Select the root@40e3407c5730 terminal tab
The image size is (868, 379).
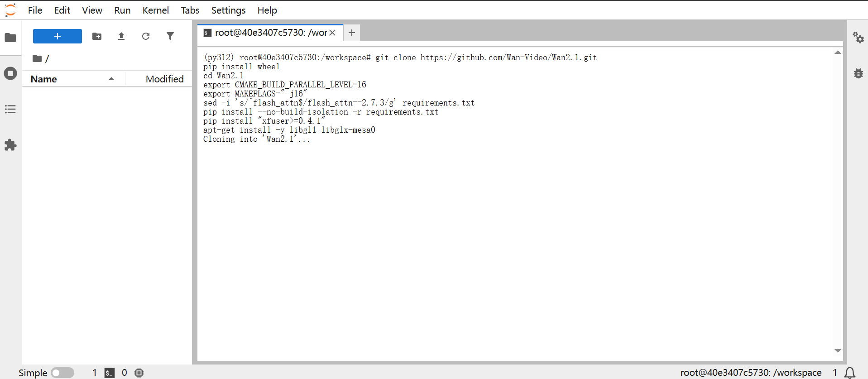coord(270,33)
